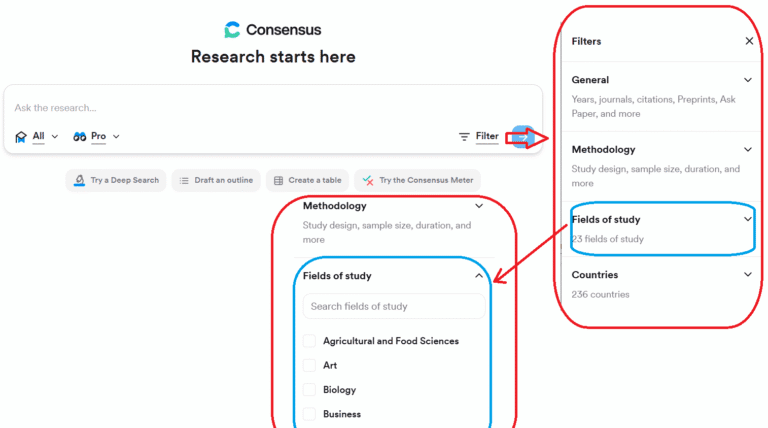Enable the Biology checkbox

click(x=309, y=390)
